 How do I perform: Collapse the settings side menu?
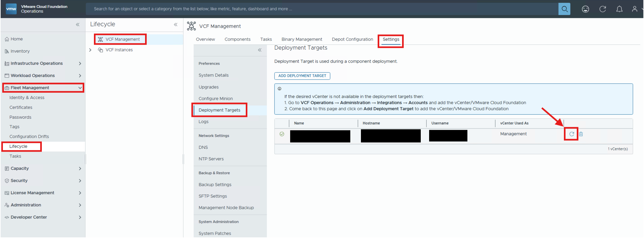(x=260, y=50)
